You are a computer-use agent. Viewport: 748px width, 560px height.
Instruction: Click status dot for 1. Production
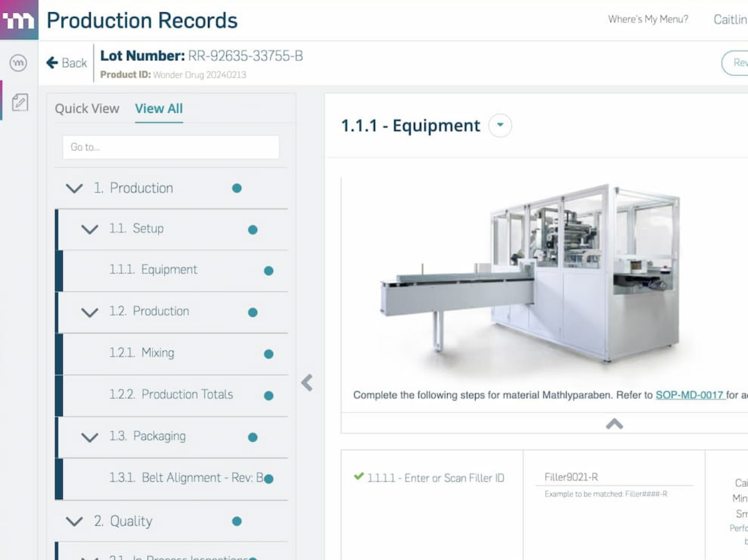(237, 188)
